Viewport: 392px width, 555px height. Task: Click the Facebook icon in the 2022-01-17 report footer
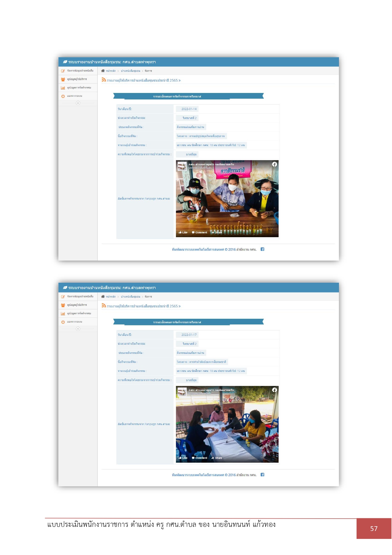pyautogui.click(x=262, y=475)
